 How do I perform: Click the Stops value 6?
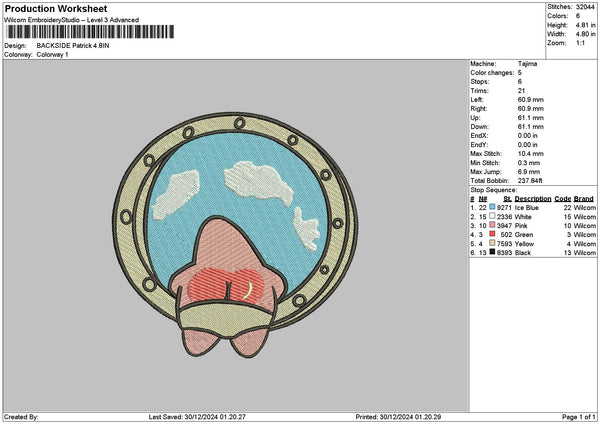(x=520, y=82)
